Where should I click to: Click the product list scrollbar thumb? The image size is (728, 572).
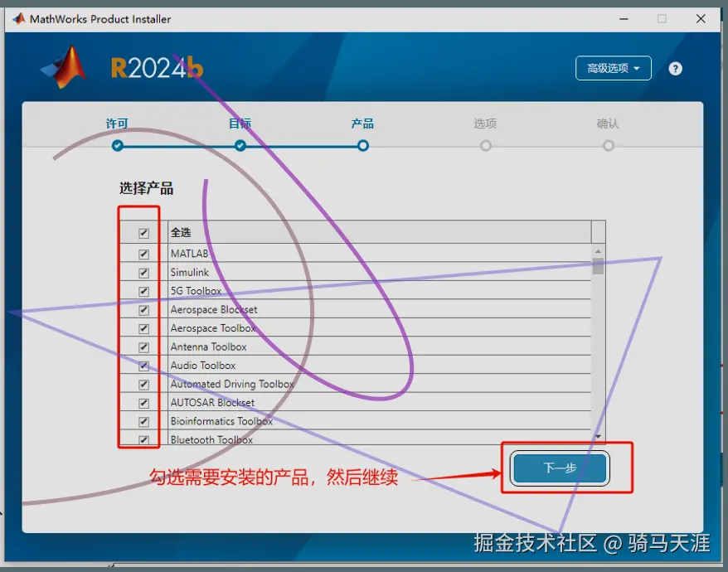tap(598, 266)
